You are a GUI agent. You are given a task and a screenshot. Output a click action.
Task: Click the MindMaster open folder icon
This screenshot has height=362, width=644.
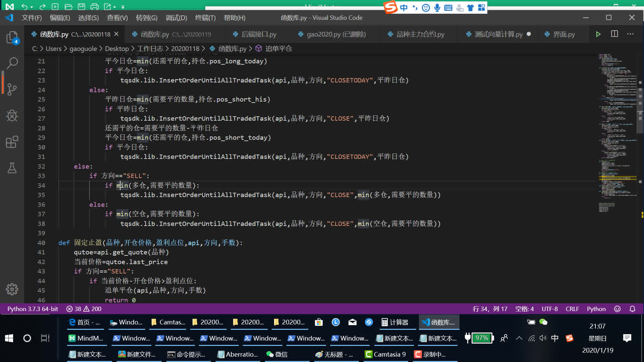click(x=68, y=6)
